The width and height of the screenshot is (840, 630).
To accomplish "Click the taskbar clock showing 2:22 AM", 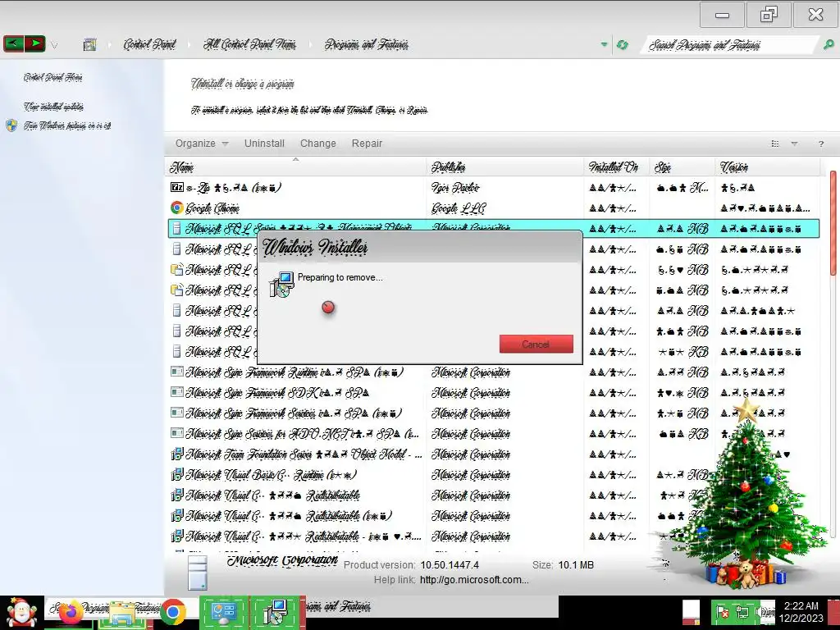I will [x=801, y=612].
